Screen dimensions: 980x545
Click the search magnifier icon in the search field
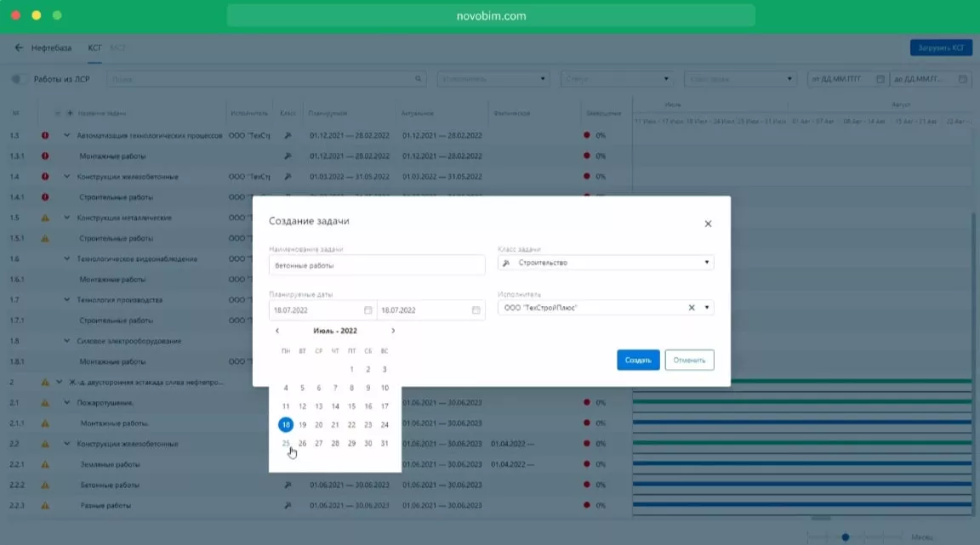tap(419, 79)
